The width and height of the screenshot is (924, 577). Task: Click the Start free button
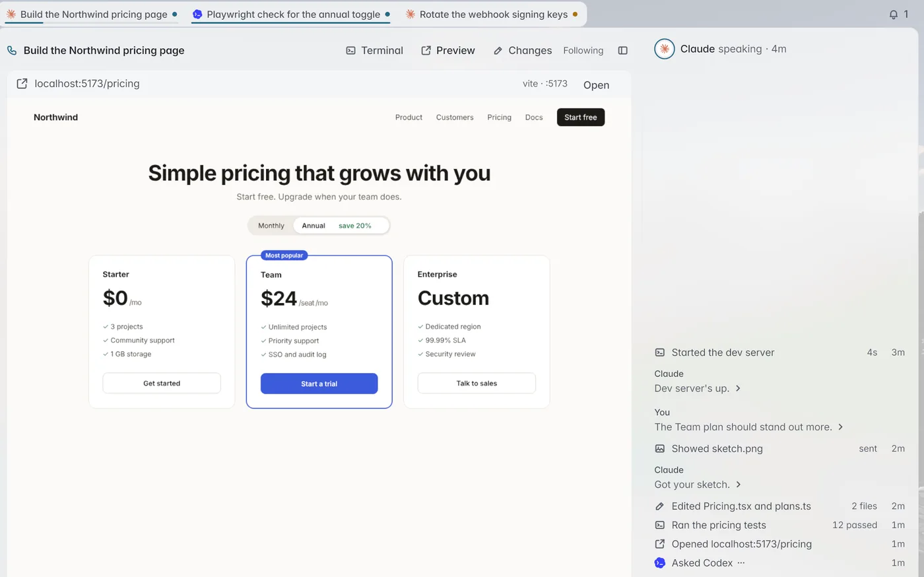581,117
